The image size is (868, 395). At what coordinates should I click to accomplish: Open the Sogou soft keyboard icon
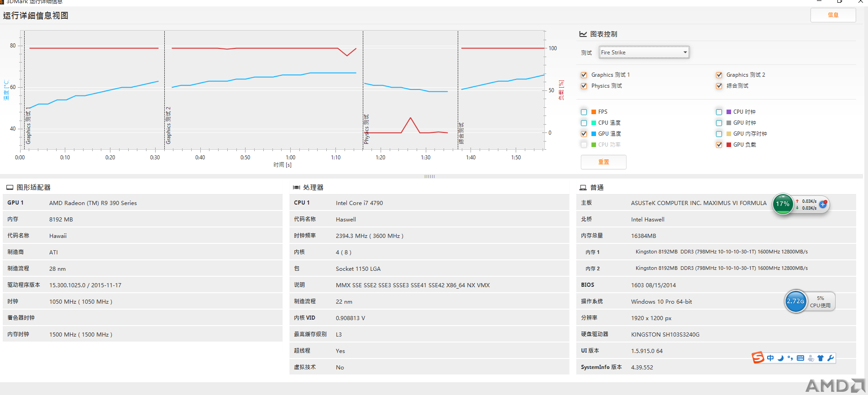click(800, 358)
